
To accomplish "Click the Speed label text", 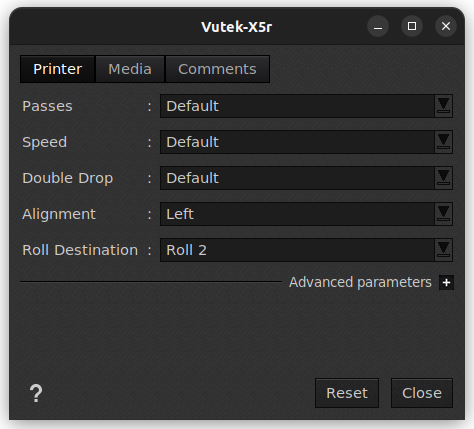I will (x=45, y=143).
